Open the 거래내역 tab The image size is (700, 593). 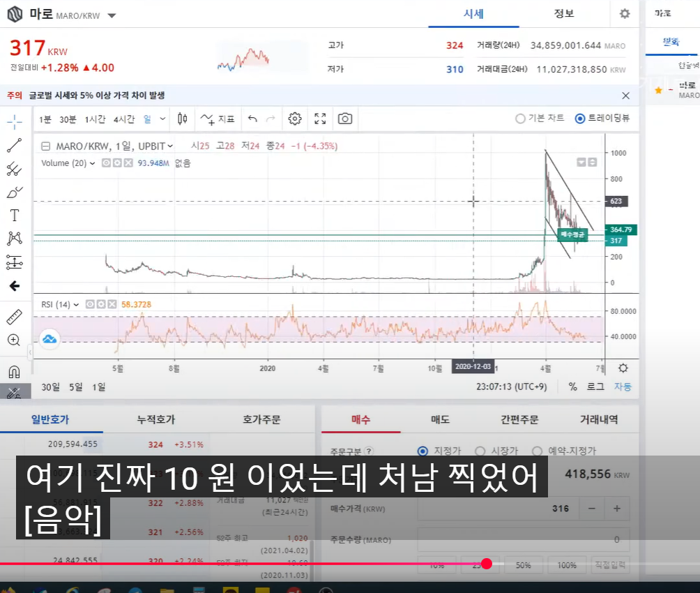[x=599, y=419]
